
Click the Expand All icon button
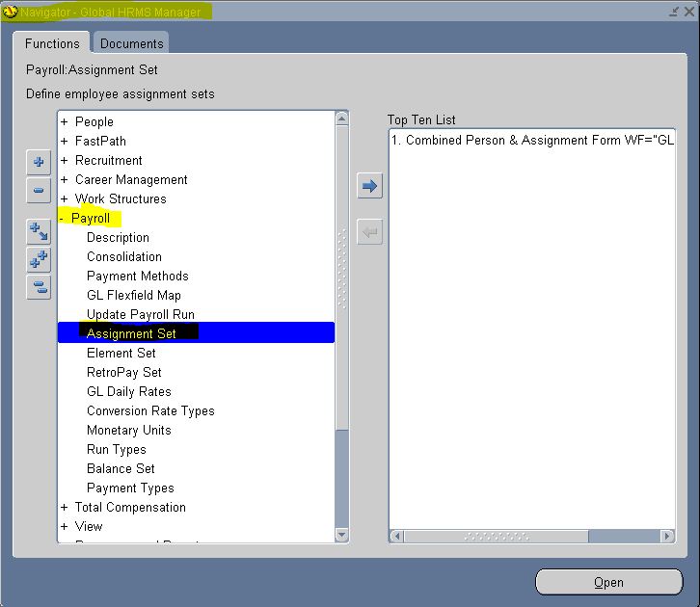[x=39, y=259]
